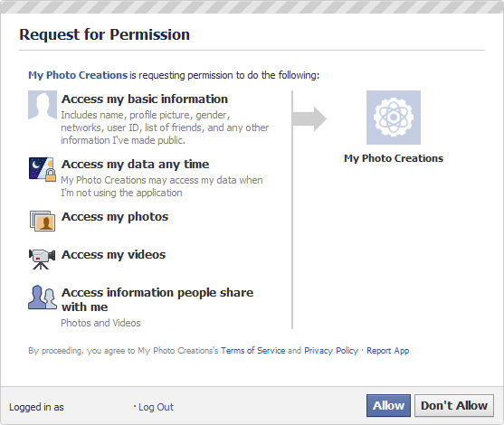Click the profile silhouette basic information icon

click(43, 105)
